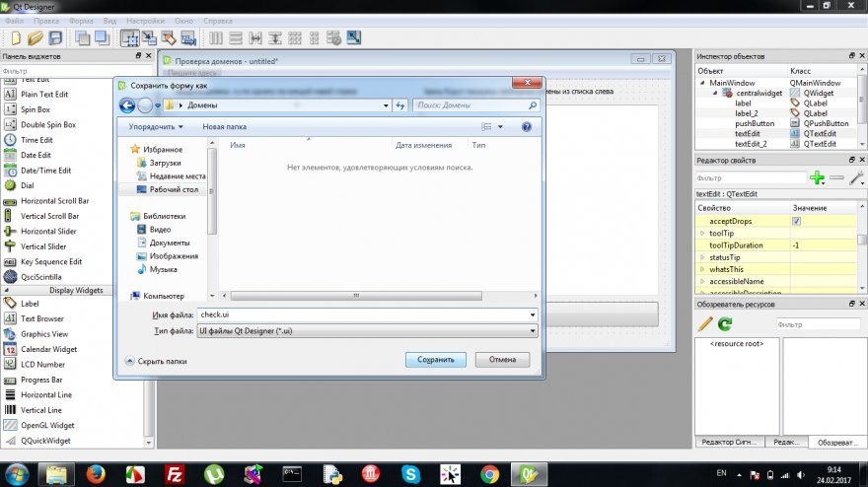Image resolution: width=868 pixels, height=487 pixels.
Task: Click the Bring to Front toolbar icon
Action: tap(103, 37)
